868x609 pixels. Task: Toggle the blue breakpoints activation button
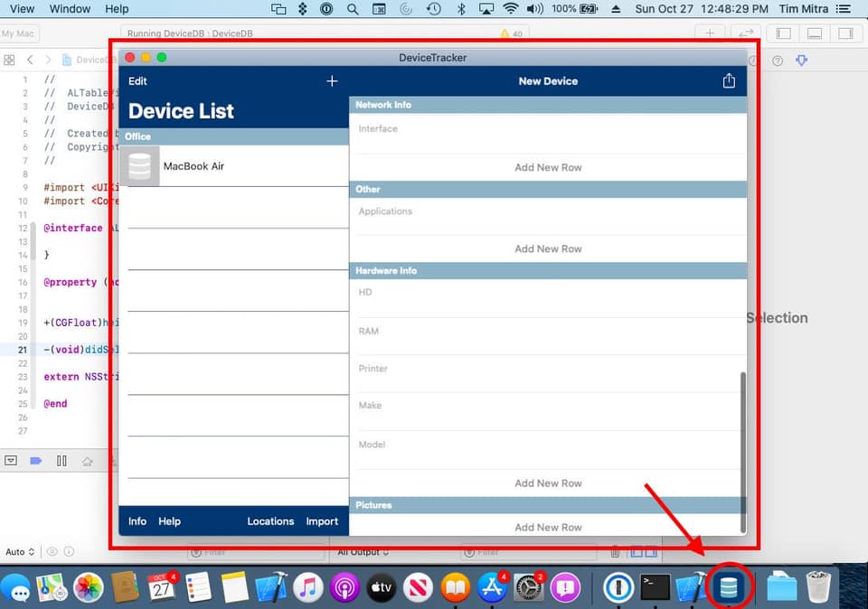pos(36,461)
